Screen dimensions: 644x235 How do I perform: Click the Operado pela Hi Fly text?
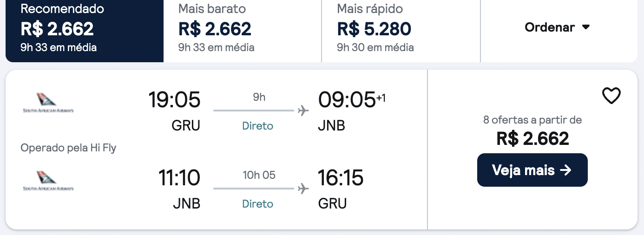tap(68, 148)
